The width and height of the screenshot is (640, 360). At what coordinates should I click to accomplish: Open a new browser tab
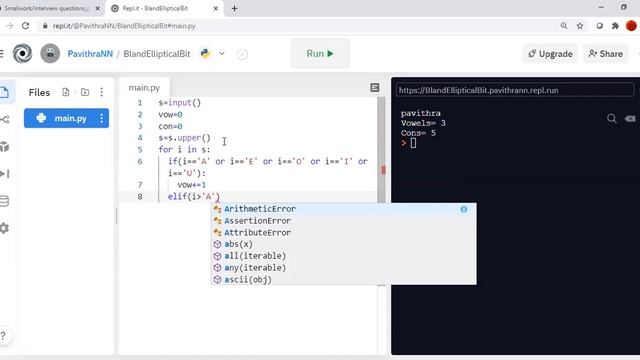(234, 8)
